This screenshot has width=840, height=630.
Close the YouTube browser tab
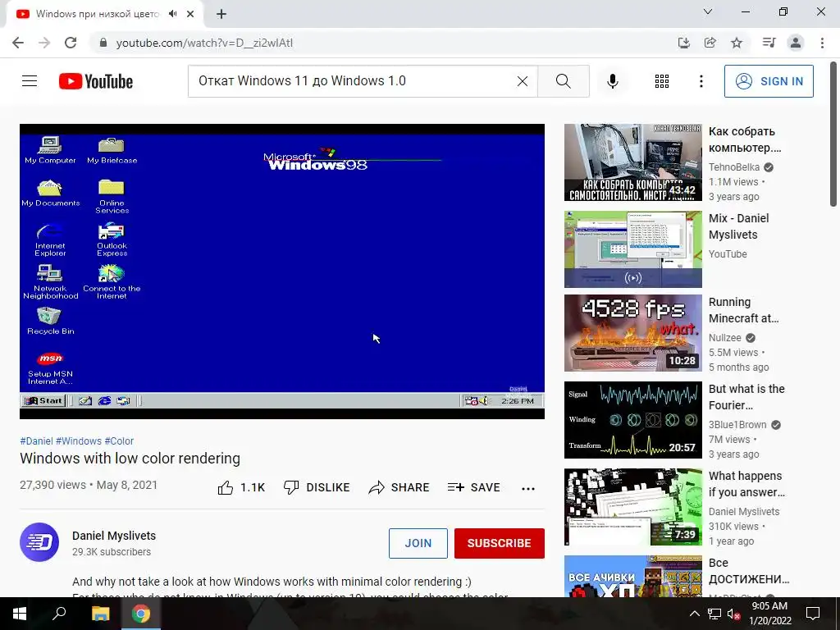[x=190, y=14]
